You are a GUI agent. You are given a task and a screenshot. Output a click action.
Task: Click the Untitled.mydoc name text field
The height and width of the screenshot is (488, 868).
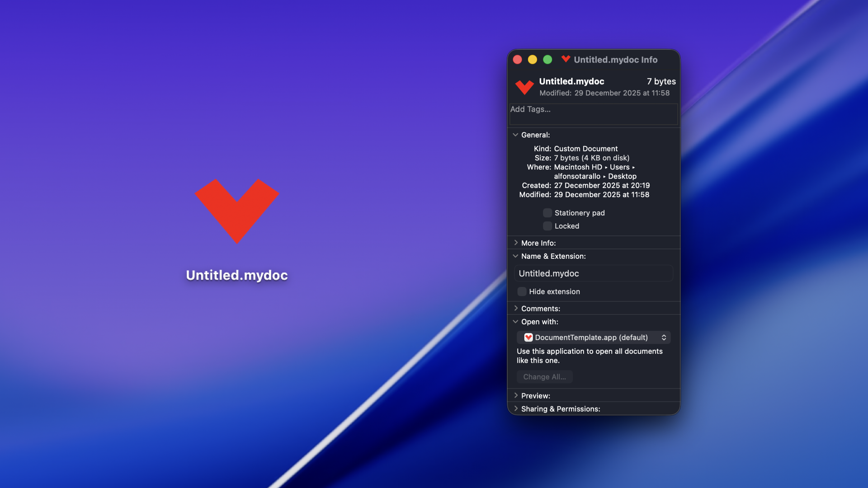(x=593, y=273)
